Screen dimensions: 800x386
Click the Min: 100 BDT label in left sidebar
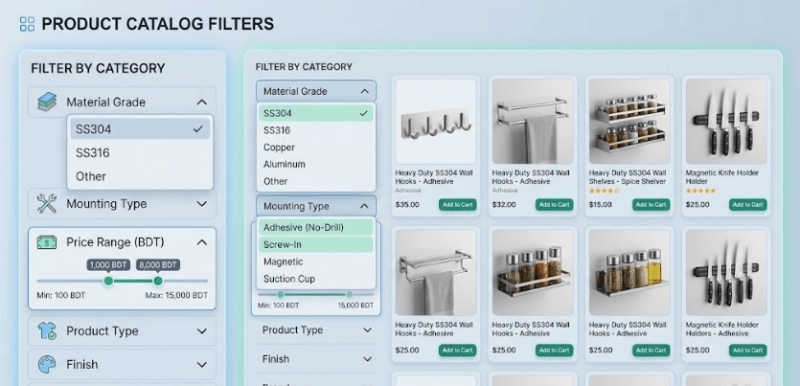point(61,295)
